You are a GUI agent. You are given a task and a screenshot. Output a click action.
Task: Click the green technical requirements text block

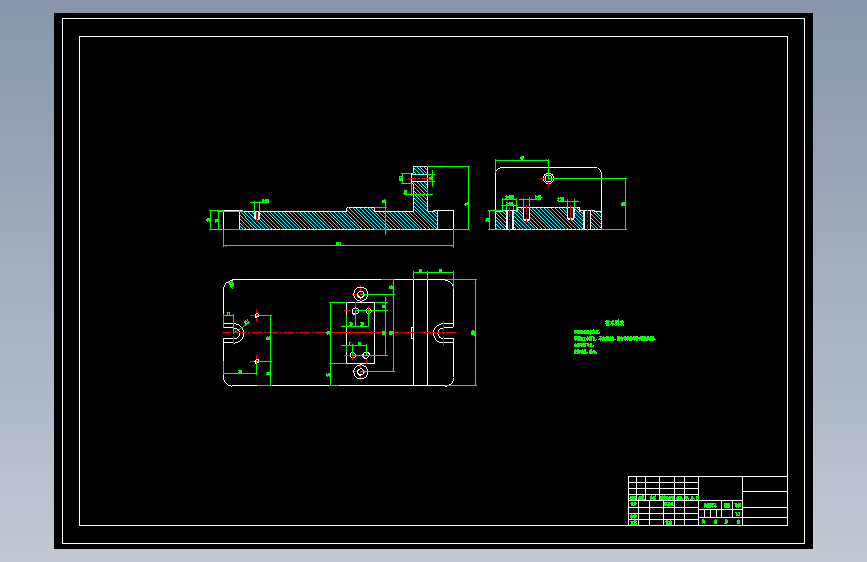pyautogui.click(x=614, y=337)
